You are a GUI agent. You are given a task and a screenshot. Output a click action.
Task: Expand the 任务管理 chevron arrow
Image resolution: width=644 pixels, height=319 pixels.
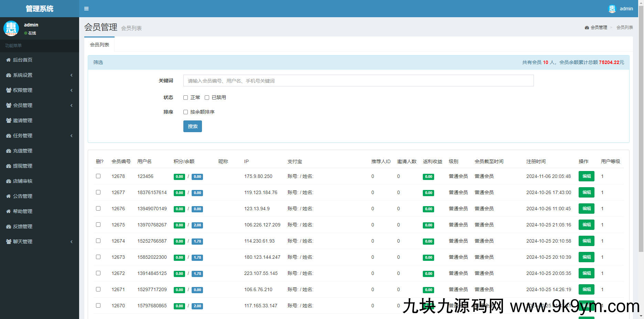tap(72, 136)
